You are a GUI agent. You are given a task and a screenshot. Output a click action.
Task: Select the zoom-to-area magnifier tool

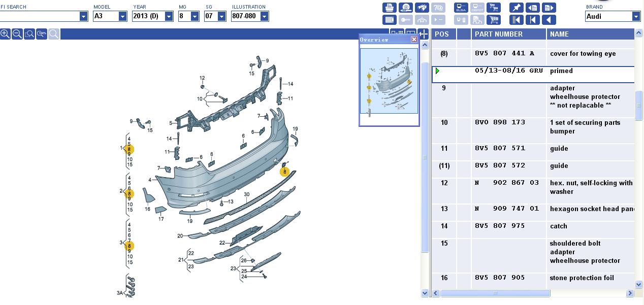[x=29, y=34]
